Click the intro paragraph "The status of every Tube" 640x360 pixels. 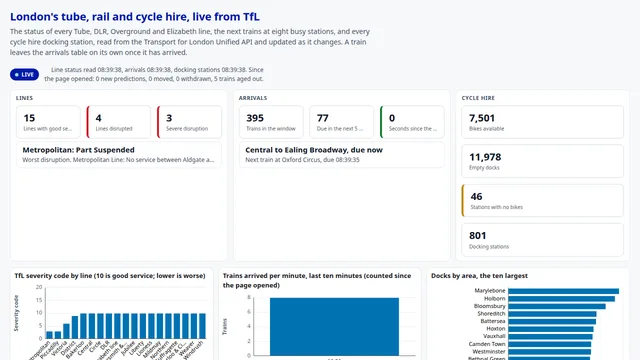click(x=190, y=42)
